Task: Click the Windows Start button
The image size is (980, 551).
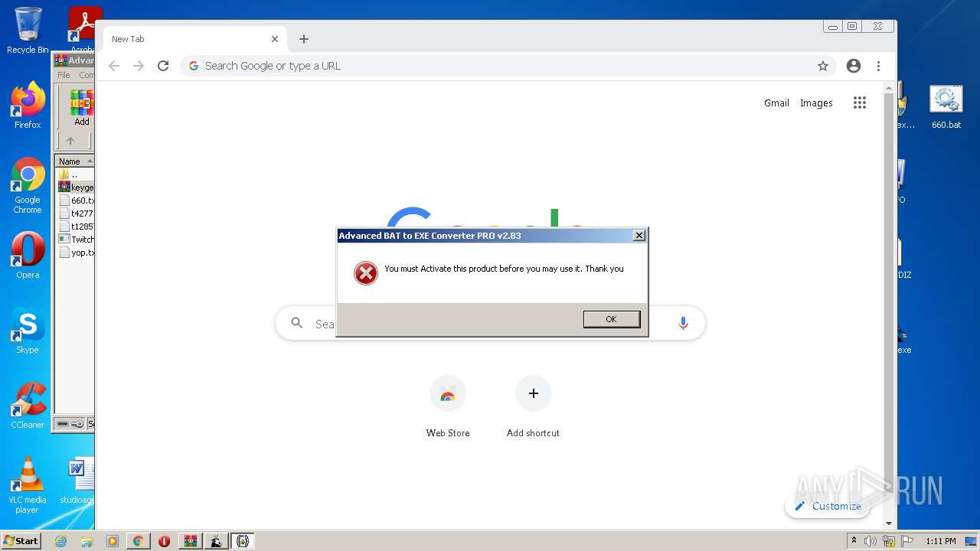Action: click(21, 541)
